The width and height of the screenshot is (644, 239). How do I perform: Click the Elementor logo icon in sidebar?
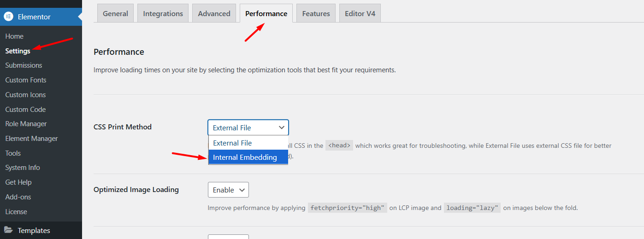point(8,17)
